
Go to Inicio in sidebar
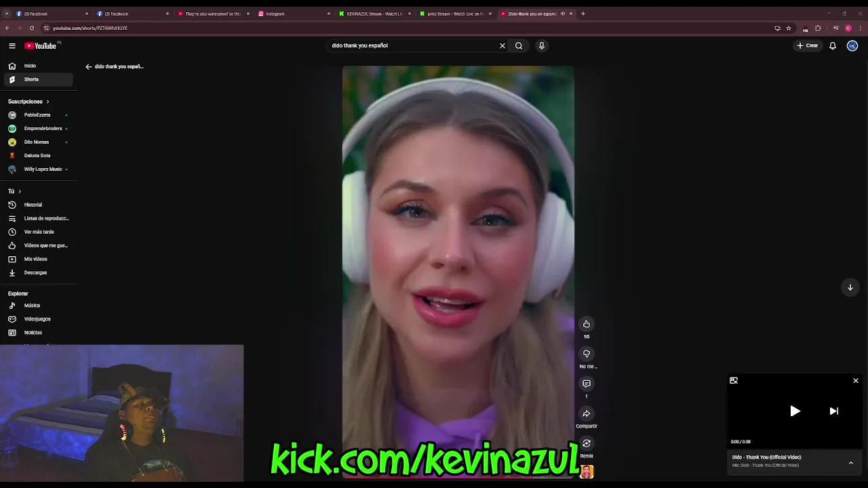(x=39, y=66)
